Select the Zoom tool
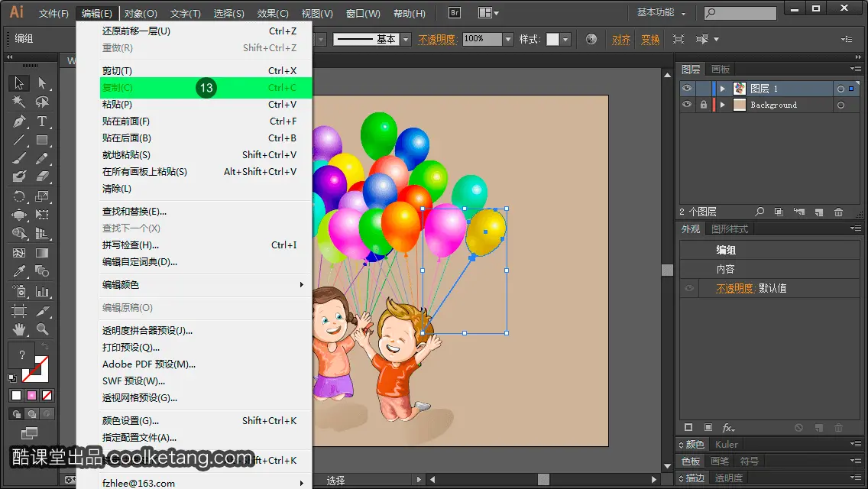 tap(42, 329)
